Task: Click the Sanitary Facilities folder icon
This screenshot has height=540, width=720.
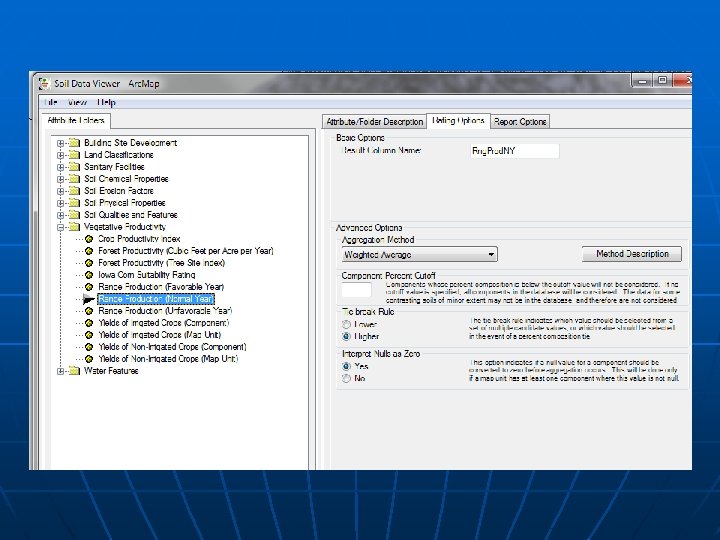Action: (x=74, y=167)
